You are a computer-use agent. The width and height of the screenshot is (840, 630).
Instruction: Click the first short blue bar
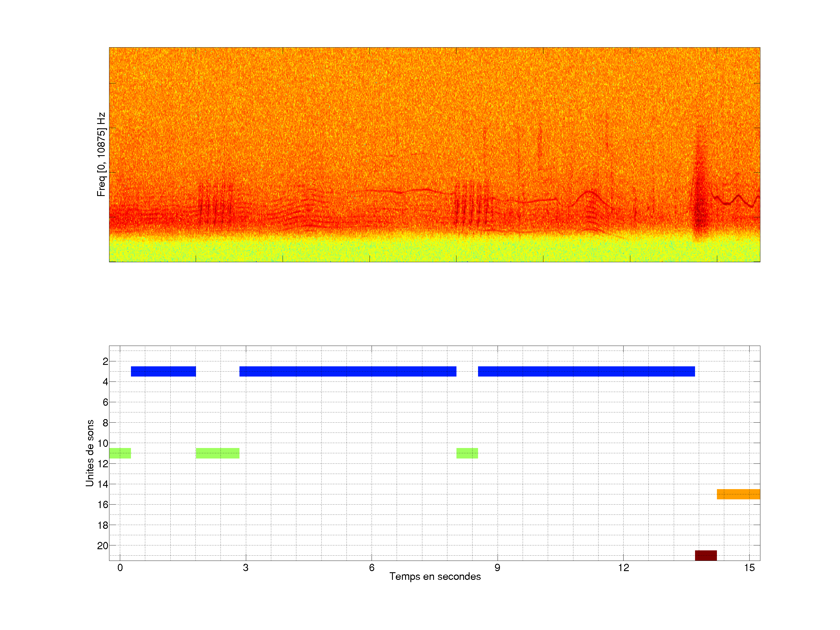[163, 371]
